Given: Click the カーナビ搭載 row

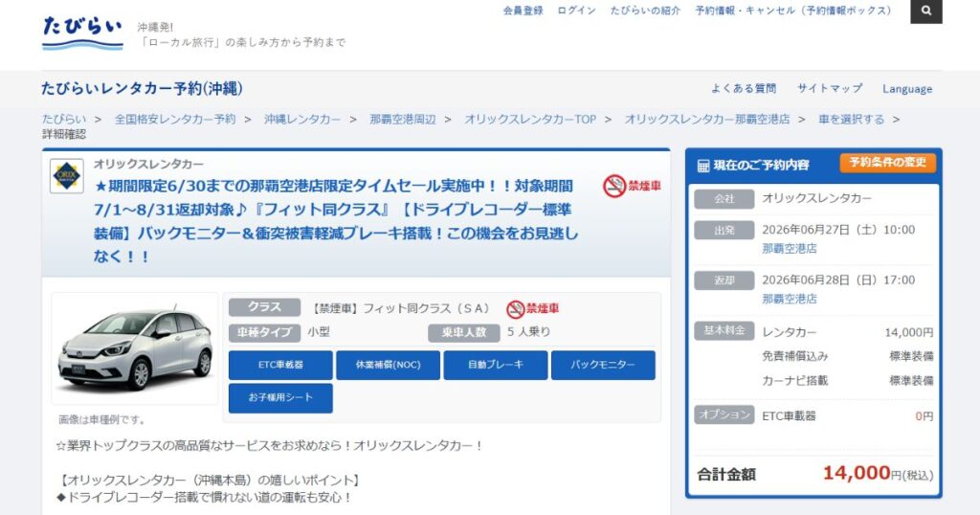Looking at the screenshot, I should pos(848,381).
